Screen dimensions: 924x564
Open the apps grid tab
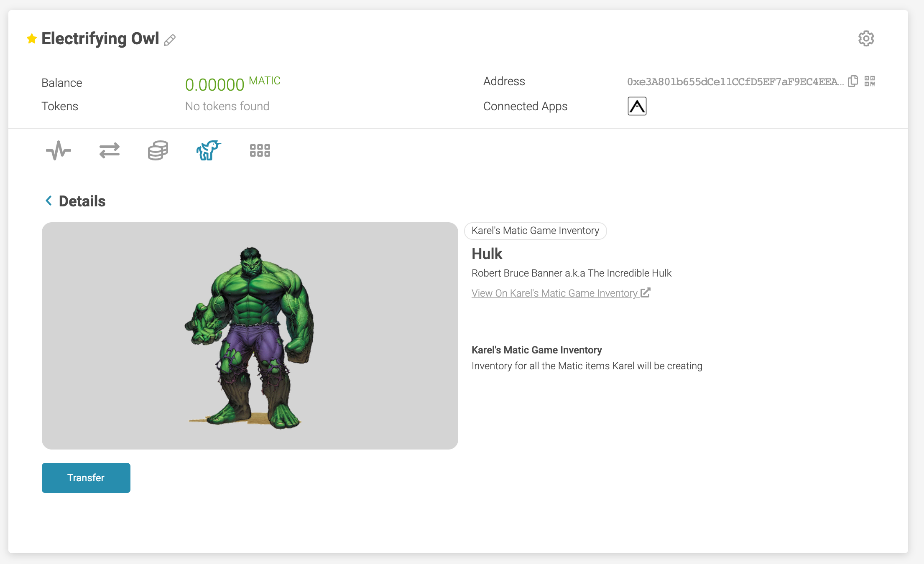[260, 150]
